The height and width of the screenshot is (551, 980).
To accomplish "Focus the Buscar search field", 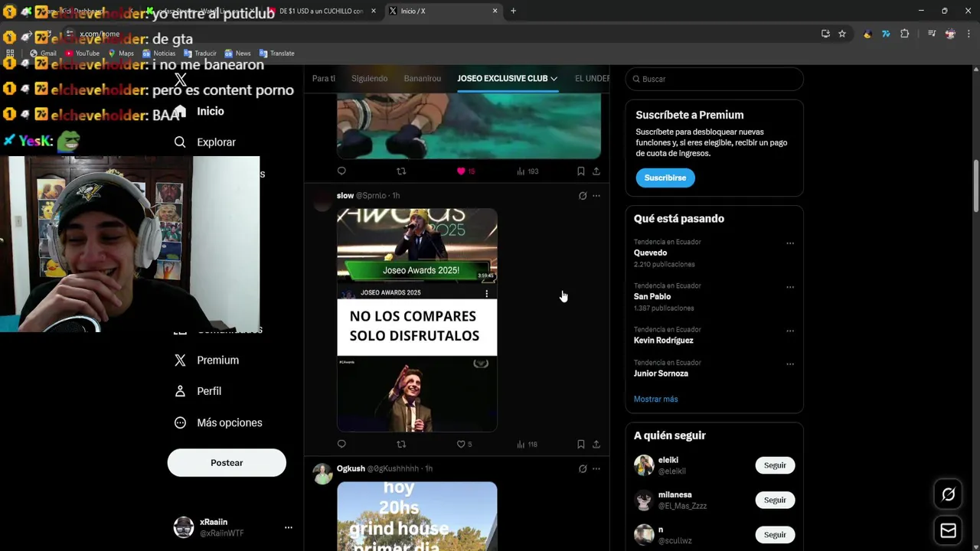I will pos(714,79).
